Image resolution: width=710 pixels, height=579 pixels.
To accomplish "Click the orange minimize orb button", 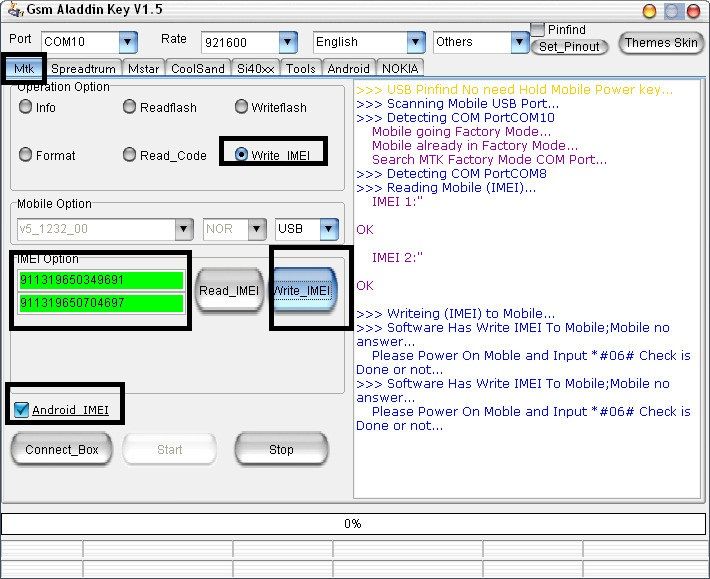I will (649, 11).
